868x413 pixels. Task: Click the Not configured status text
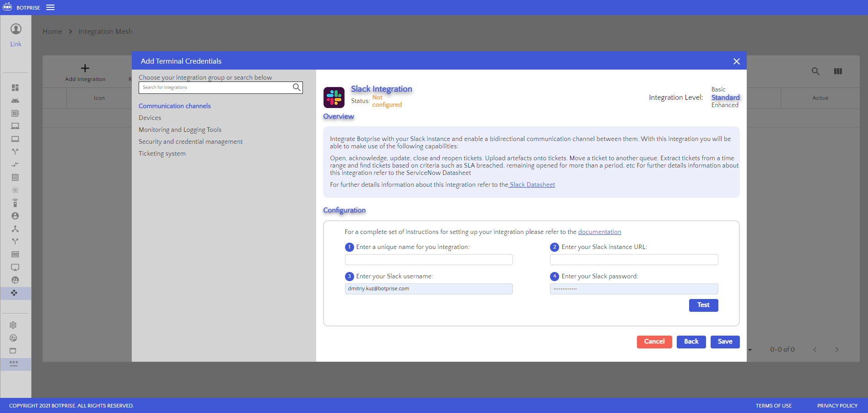click(387, 101)
